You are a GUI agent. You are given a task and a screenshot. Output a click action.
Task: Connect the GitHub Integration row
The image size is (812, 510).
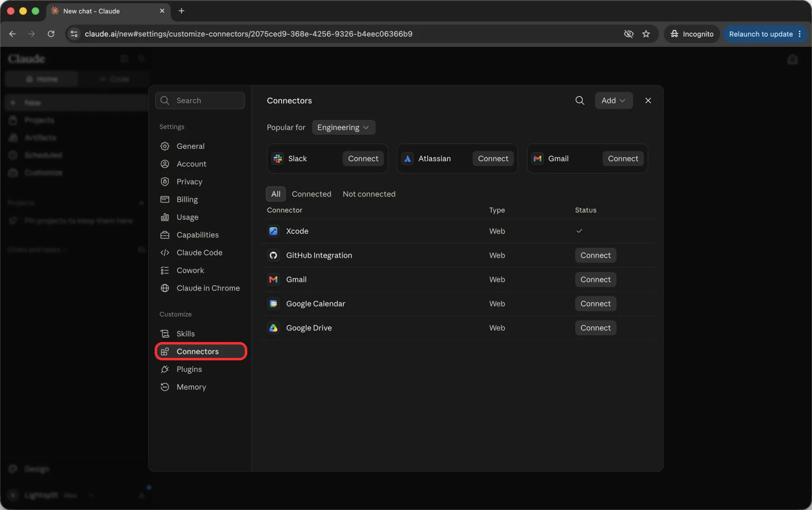pos(595,255)
